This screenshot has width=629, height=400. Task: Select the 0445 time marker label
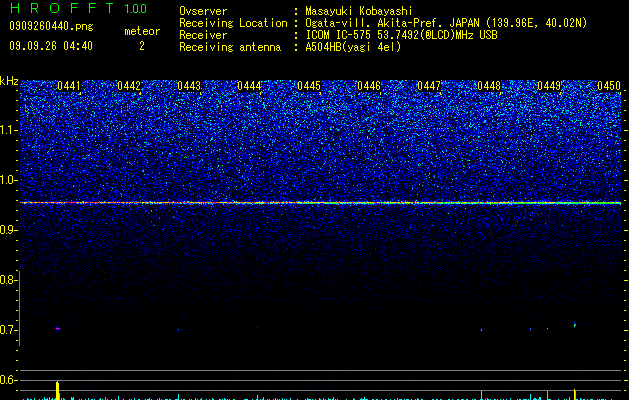pyautogui.click(x=309, y=86)
